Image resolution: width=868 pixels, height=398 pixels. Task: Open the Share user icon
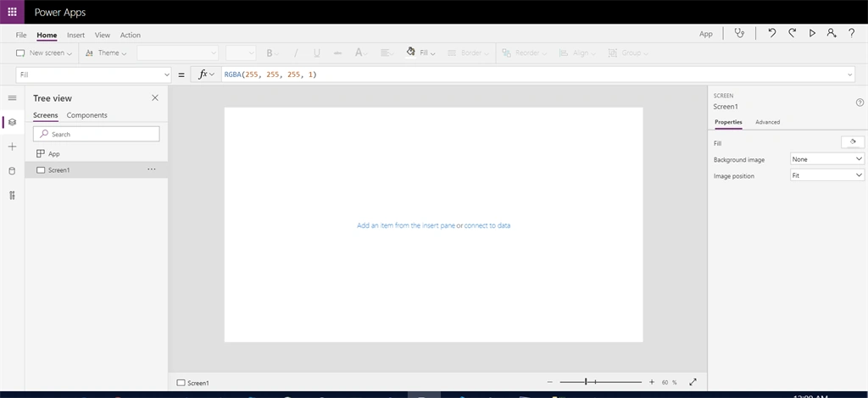[x=832, y=33]
